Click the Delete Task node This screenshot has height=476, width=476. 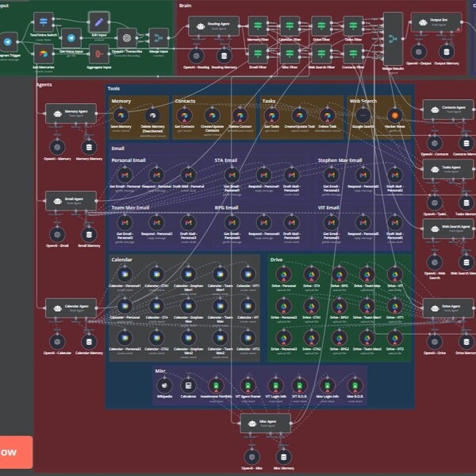[x=327, y=116]
